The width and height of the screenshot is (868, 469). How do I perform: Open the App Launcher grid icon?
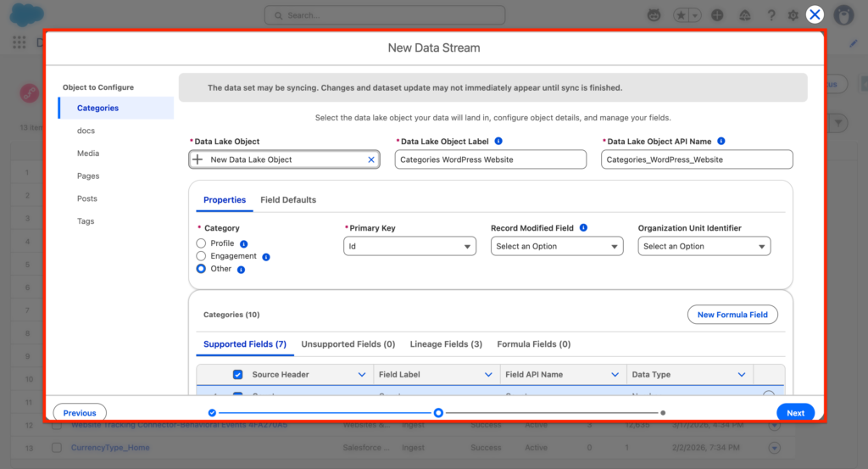pos(19,42)
